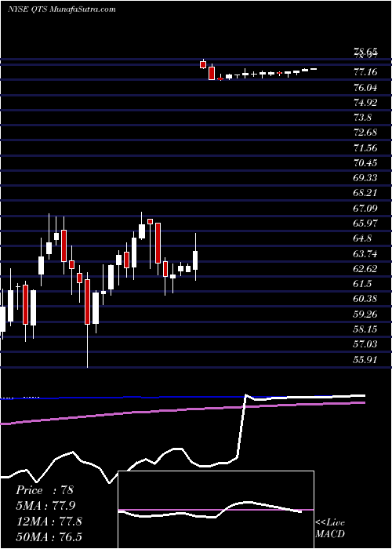Viewport: 392px width, 549px height.
Task: Click the 61.5 price axis label
Action: pos(362,284)
